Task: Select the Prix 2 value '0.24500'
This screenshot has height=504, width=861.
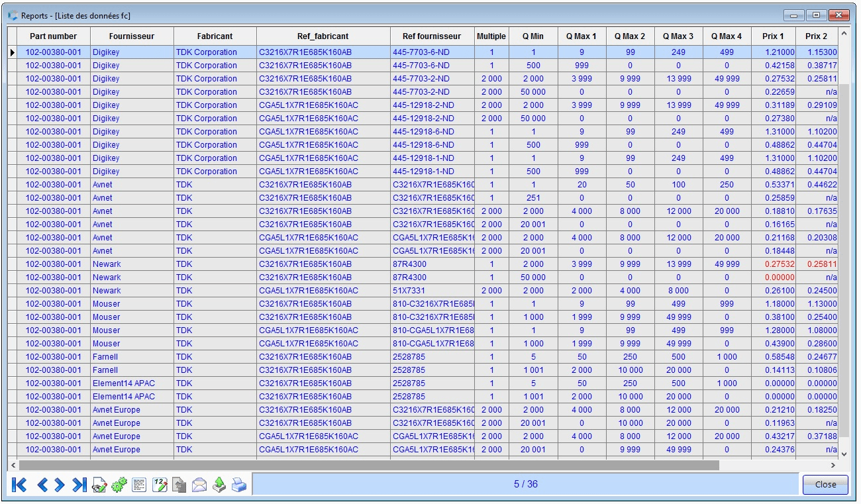Action: (817, 291)
